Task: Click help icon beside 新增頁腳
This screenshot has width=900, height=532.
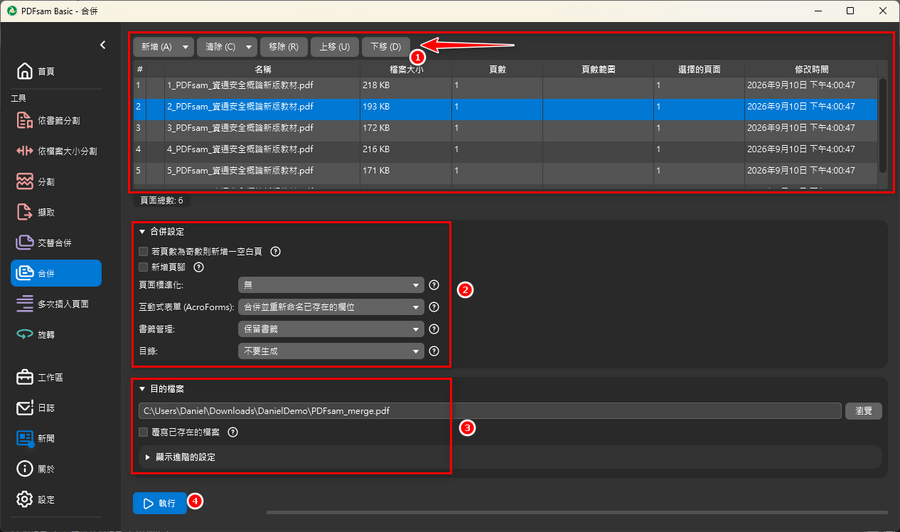Action: (199, 267)
